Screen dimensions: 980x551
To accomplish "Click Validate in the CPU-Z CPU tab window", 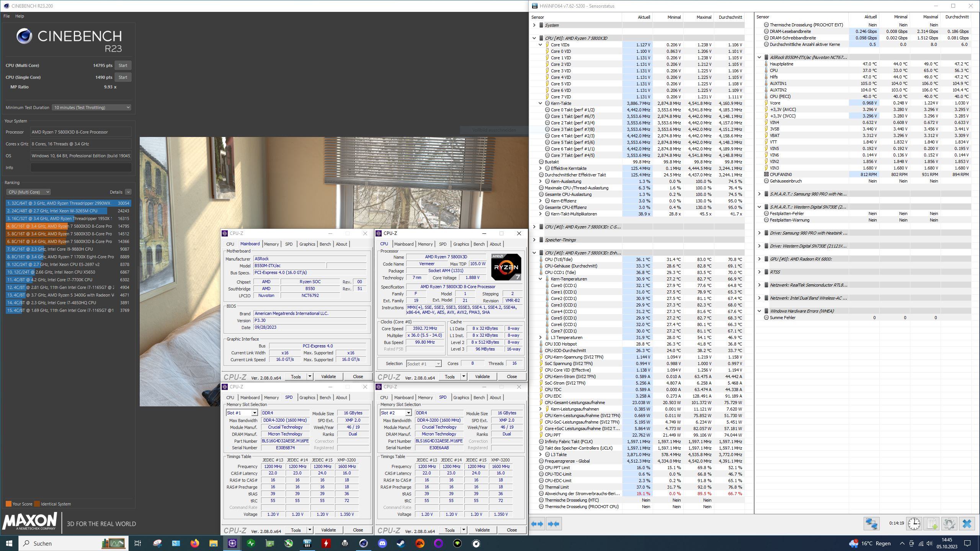I will point(482,377).
